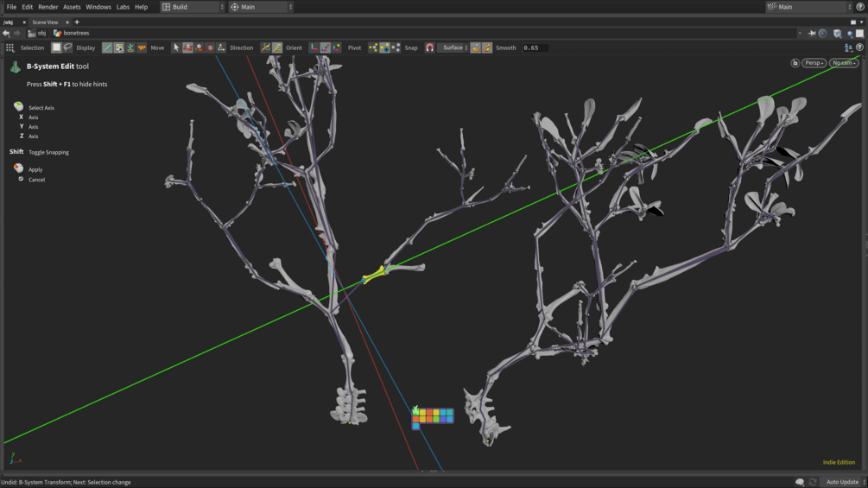Viewport: 868px width, 488px height.
Task: Select box selection mode icon
Action: [56, 48]
